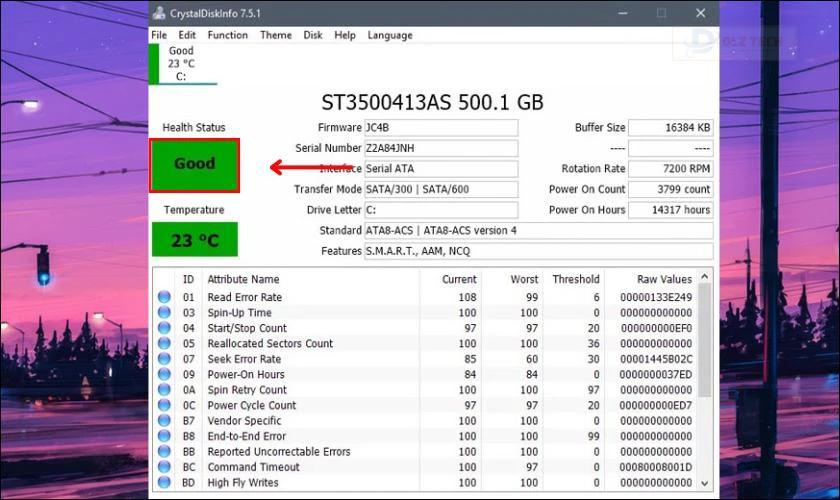Viewport: 840px width, 500px height.
Task: Open the Disk menu
Action: click(x=313, y=35)
